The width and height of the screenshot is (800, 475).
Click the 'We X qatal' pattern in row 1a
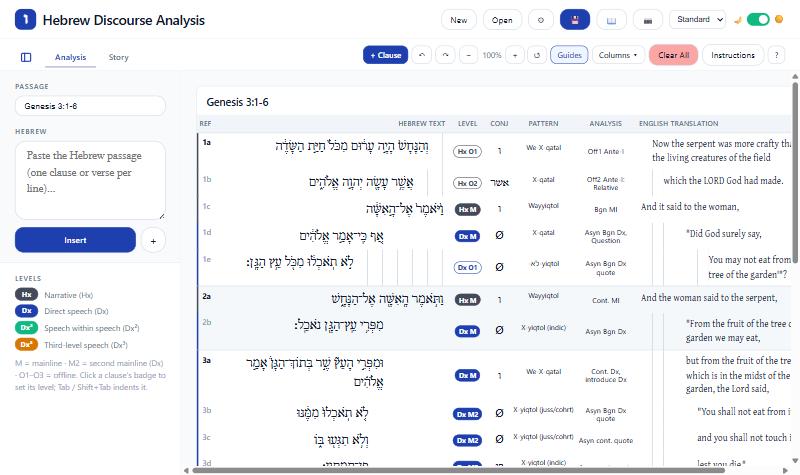tap(543, 147)
